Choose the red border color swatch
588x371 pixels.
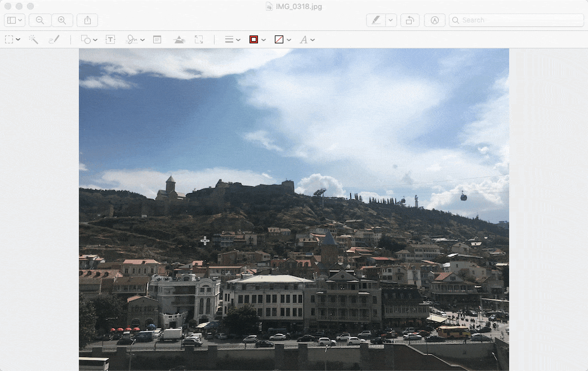click(254, 39)
